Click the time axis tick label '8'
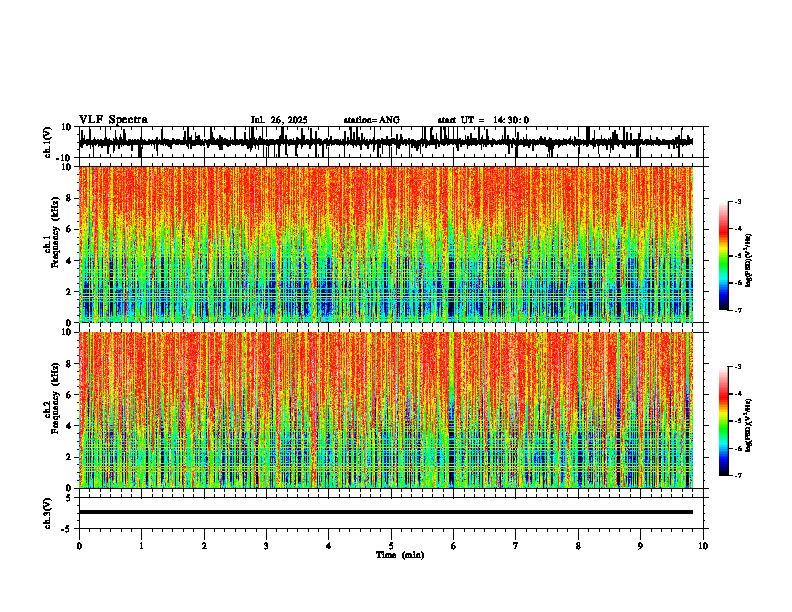This screenshot has height=612, width=792. [x=578, y=546]
